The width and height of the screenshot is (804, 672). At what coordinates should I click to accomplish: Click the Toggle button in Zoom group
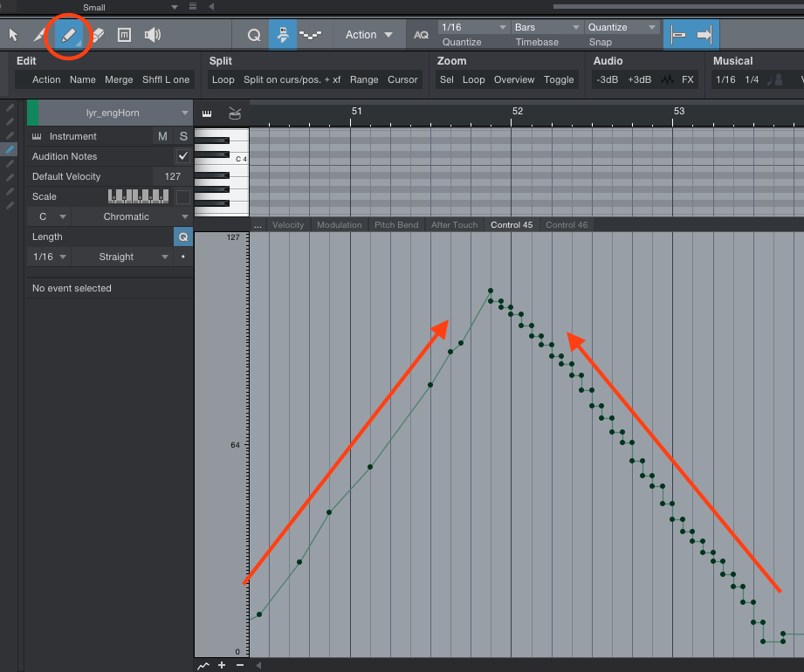[x=559, y=79]
